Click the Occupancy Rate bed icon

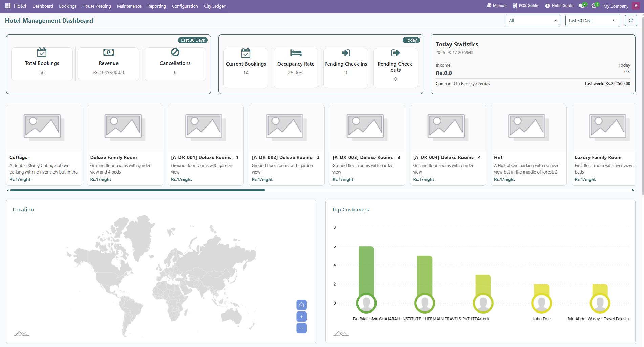296,53
